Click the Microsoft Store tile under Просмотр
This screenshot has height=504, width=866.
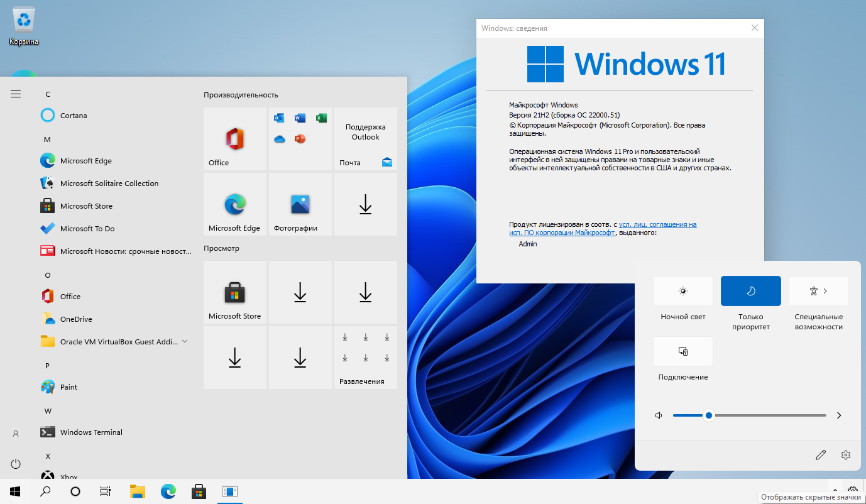click(x=235, y=292)
